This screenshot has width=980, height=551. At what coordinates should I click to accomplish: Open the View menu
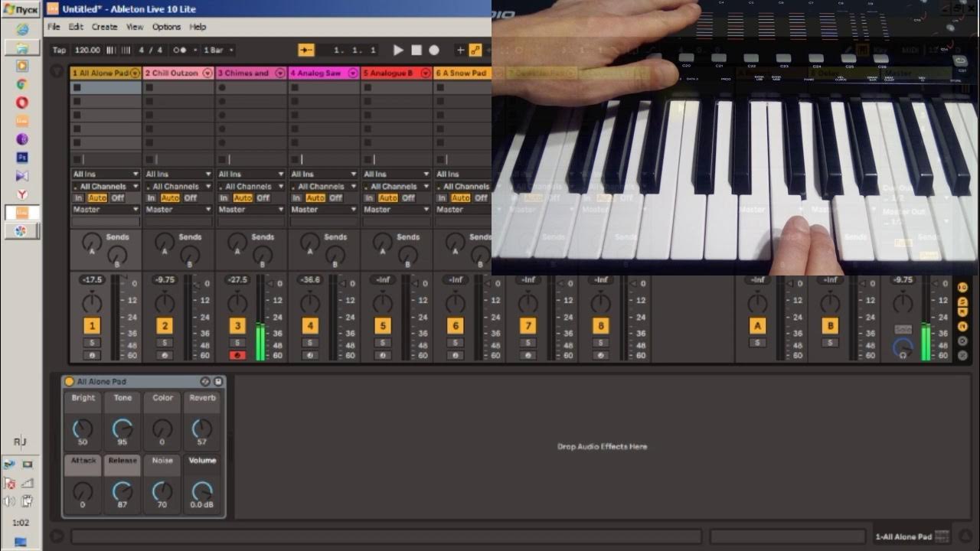click(x=135, y=27)
